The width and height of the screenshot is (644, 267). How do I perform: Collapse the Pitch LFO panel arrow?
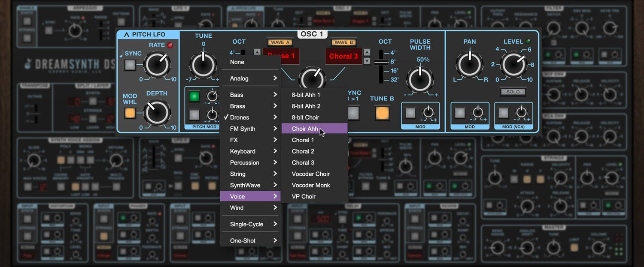127,35
